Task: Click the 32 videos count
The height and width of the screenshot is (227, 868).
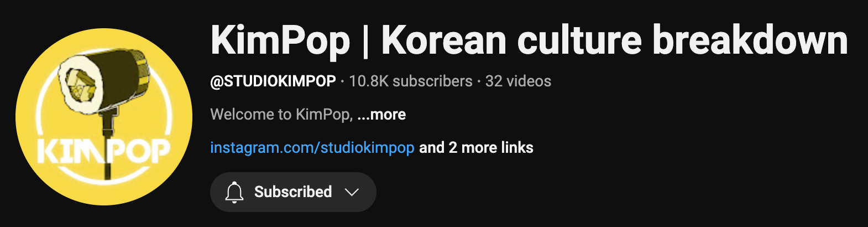Action: click(518, 81)
